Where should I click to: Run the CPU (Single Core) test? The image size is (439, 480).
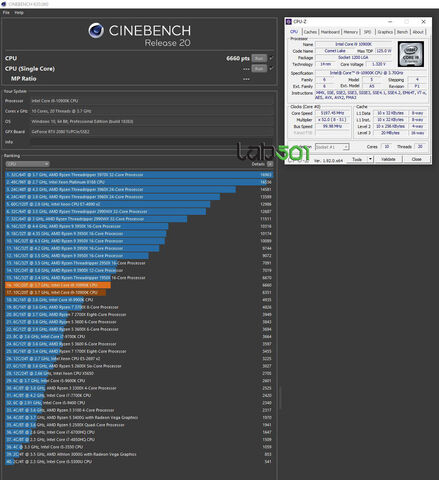point(259,69)
